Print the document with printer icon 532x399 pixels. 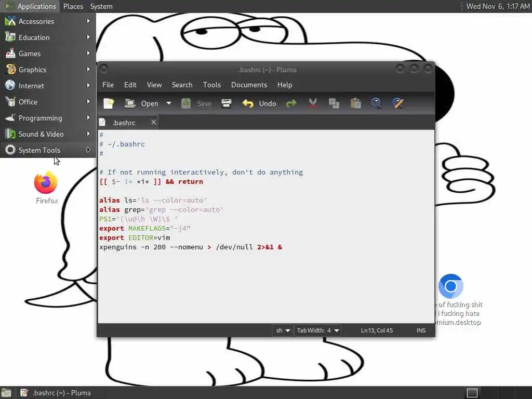pos(227,103)
